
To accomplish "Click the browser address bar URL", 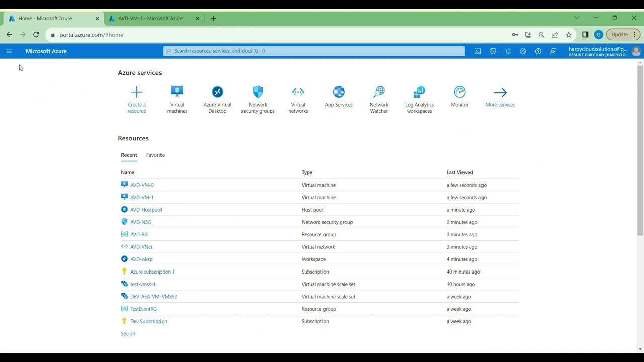I will coord(91,35).
